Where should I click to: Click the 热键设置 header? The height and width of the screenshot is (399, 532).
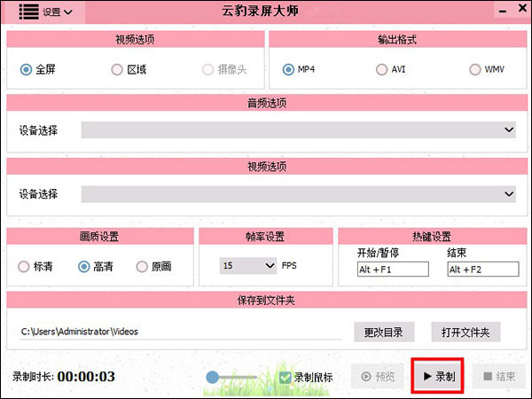(x=433, y=237)
